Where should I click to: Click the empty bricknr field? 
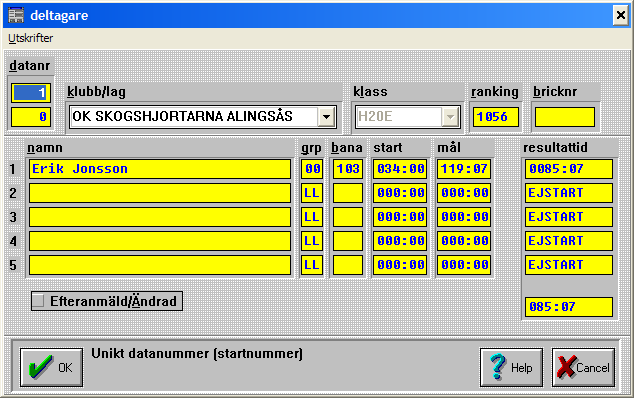point(565,117)
